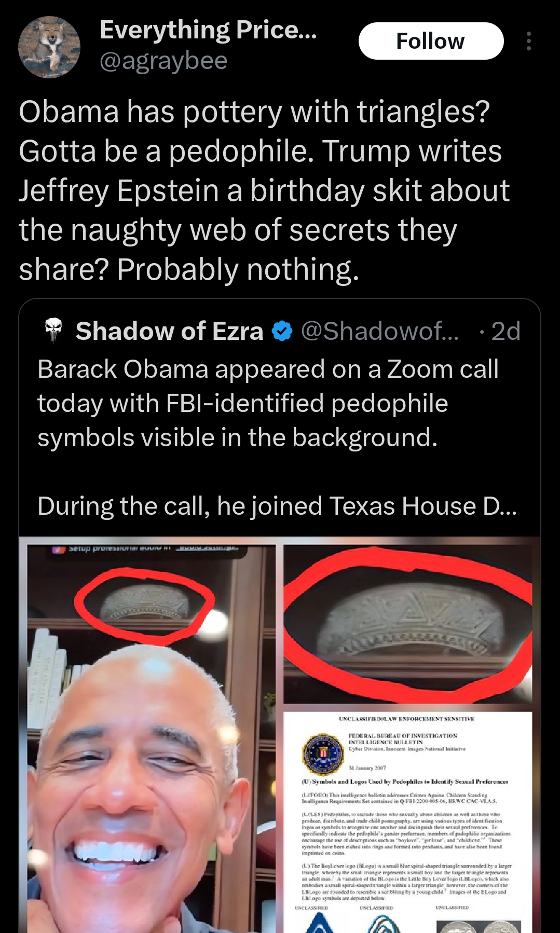560x933 pixels.
Task: Open the FBI Intelligence Bulletin image
Action: (x=408, y=822)
